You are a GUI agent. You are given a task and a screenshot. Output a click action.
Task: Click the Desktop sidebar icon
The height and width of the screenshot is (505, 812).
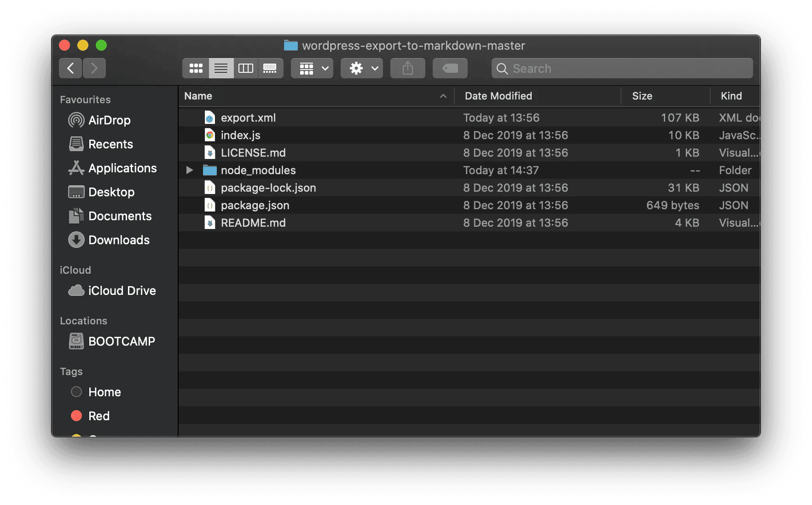pyautogui.click(x=76, y=192)
